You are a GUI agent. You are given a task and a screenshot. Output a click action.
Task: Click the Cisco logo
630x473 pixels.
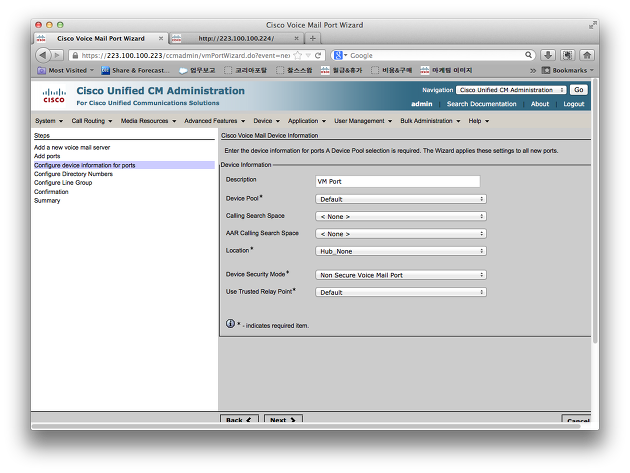pos(54,96)
